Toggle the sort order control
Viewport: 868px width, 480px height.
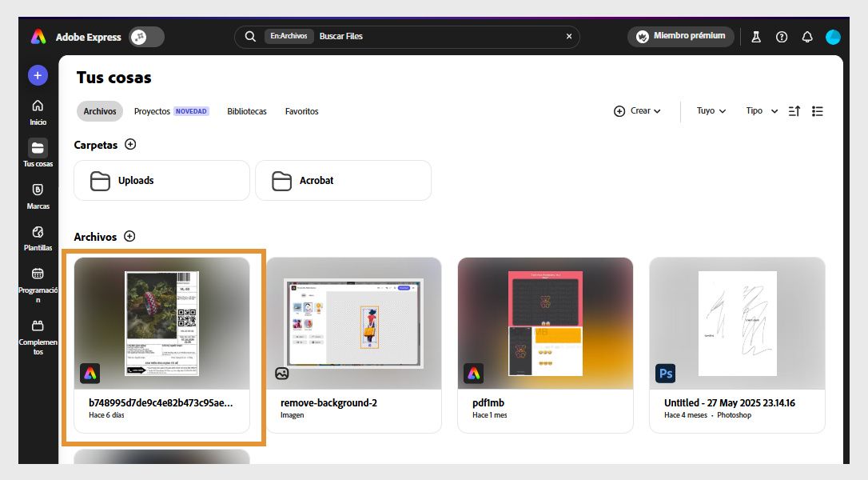coord(794,110)
